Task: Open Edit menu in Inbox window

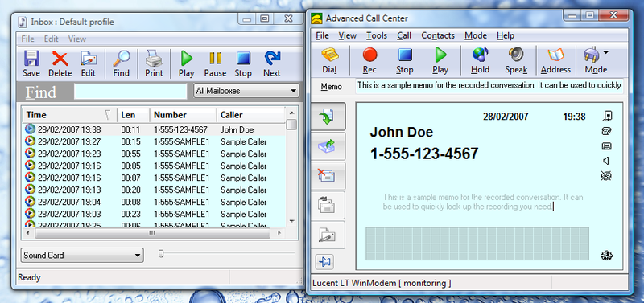Action: point(52,39)
